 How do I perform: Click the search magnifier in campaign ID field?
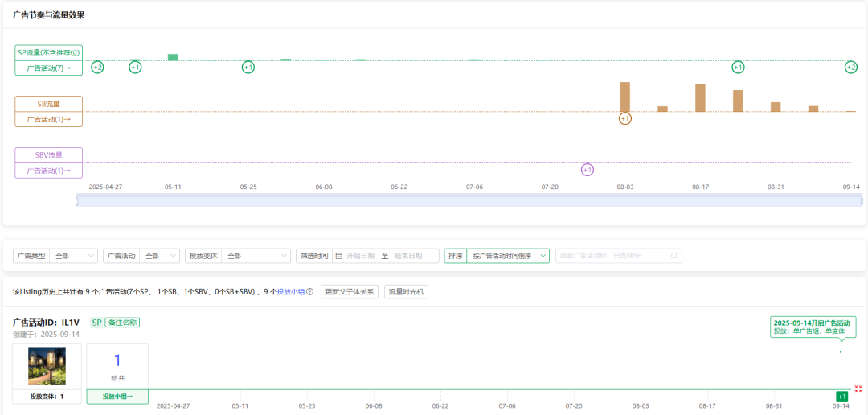coord(674,256)
